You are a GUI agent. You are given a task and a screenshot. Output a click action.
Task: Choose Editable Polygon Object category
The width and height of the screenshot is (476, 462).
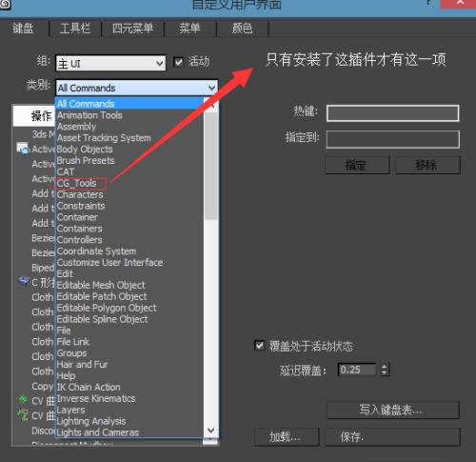pyautogui.click(x=107, y=308)
